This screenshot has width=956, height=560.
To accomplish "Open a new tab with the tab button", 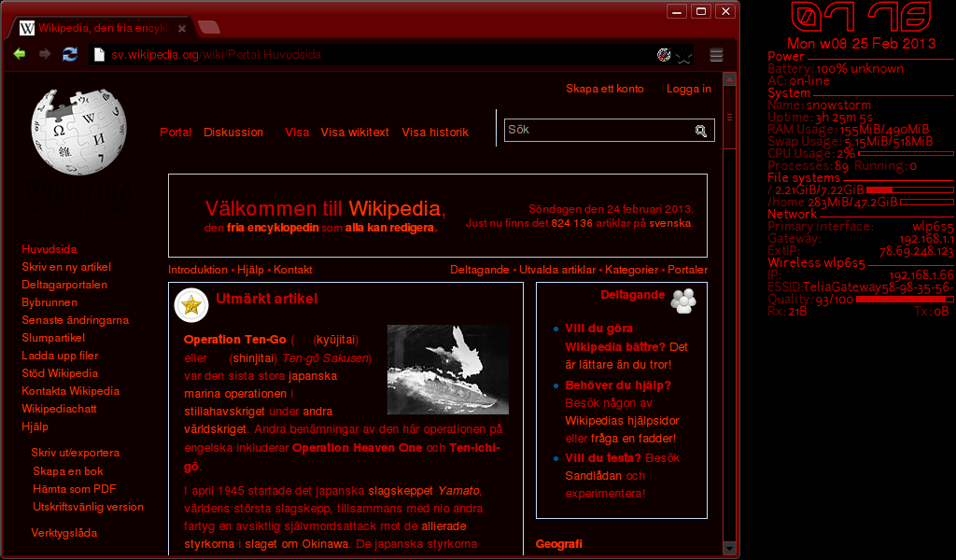I will pos(208,27).
